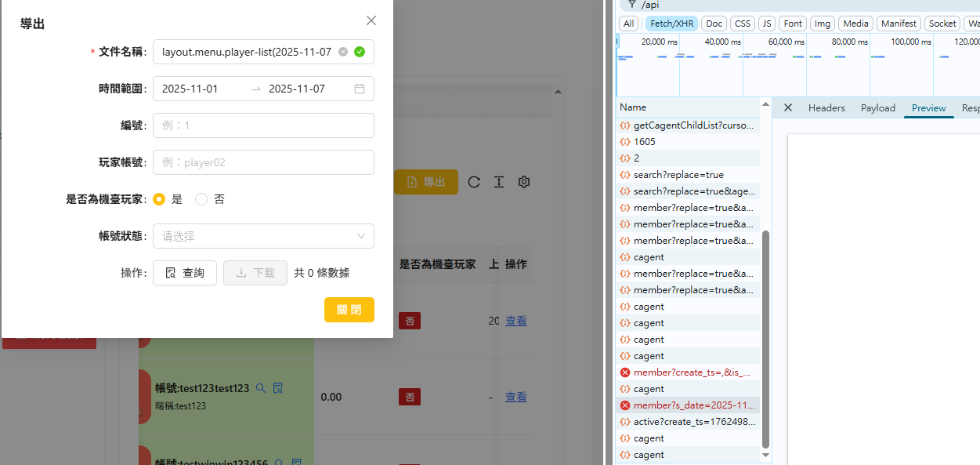Click the document-search icon beside test123test123
The image size is (980, 465).
point(277,388)
